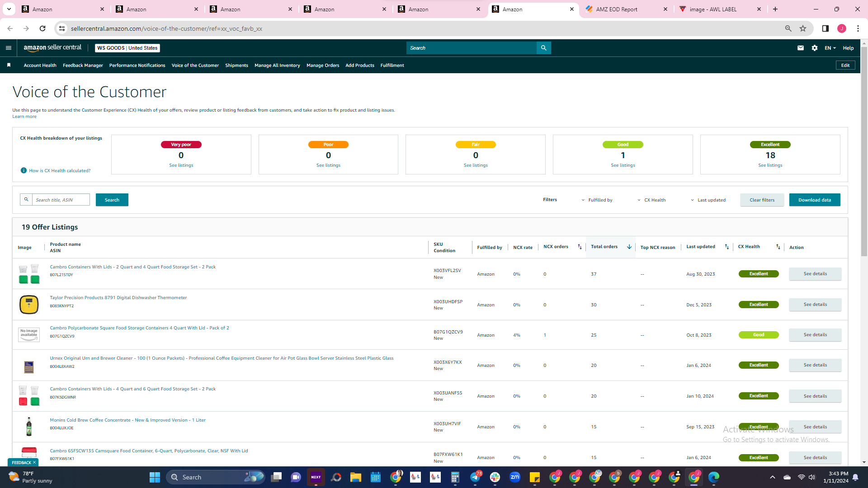This screenshot has height=488, width=868.
Task: Click the Cambro 2 Quart containers thumbnail
Action: (29, 274)
